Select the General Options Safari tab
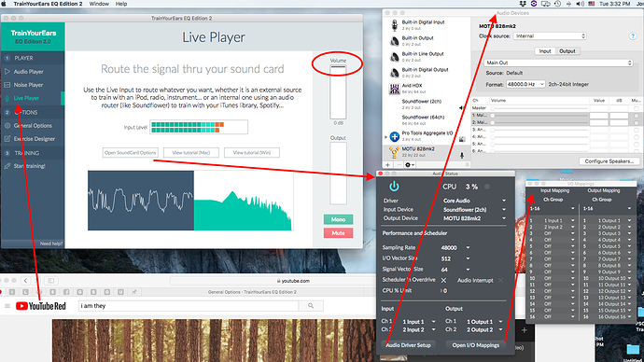The width and height of the screenshot is (644, 362). [252, 292]
